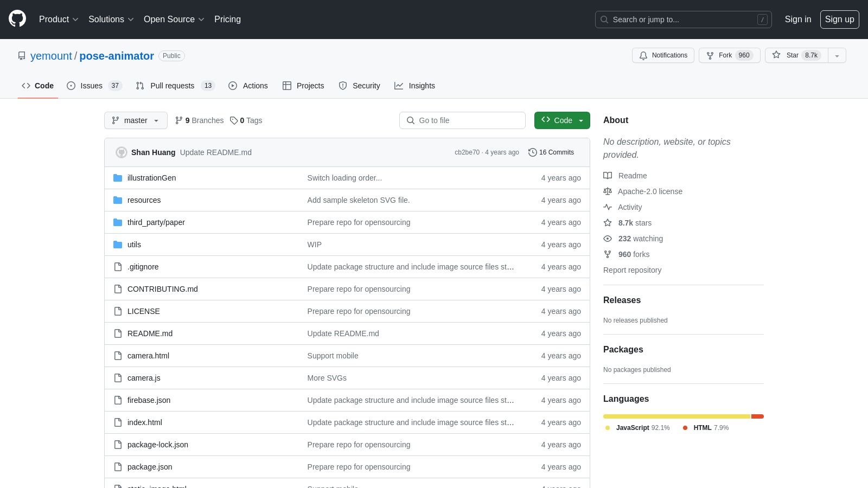Open the CONTRIBUTING.md file
The height and width of the screenshot is (488, 868).
pos(163,289)
